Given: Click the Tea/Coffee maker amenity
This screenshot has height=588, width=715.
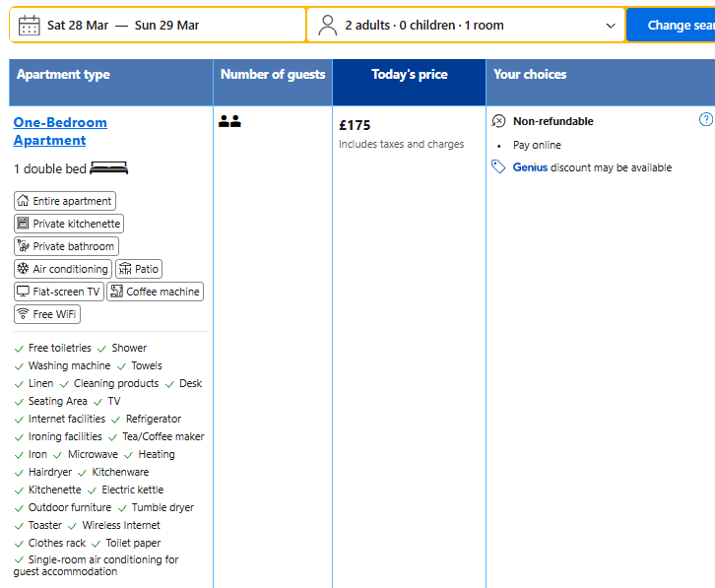Looking at the screenshot, I should [163, 437].
